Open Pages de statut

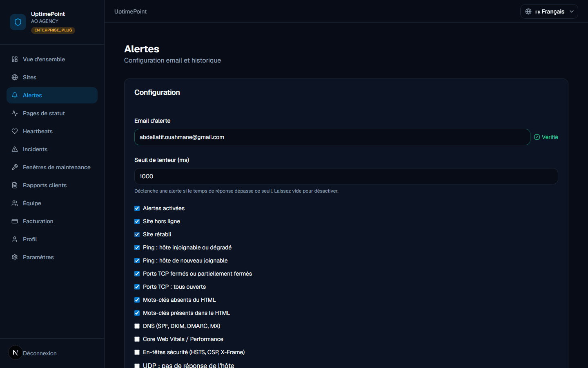pos(52,113)
